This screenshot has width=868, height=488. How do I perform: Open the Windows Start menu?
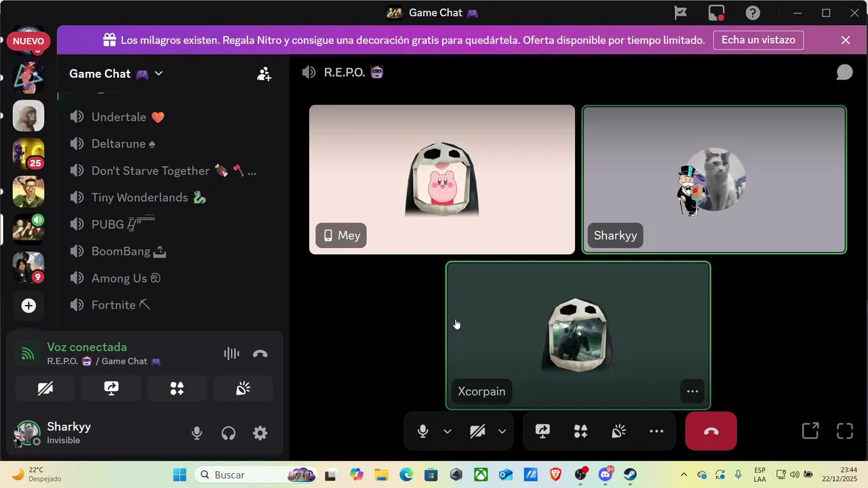click(180, 474)
